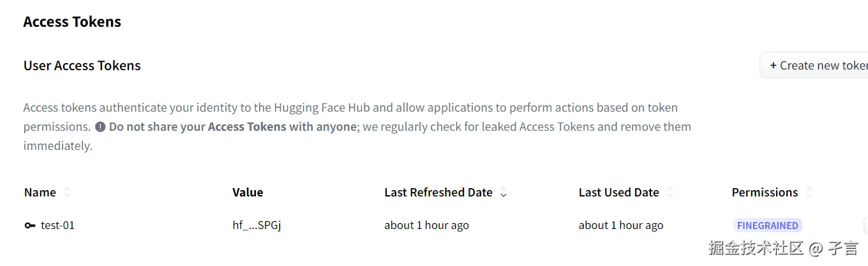Click the hf_...SPGj token value
The image size is (868, 266).
pos(257,225)
